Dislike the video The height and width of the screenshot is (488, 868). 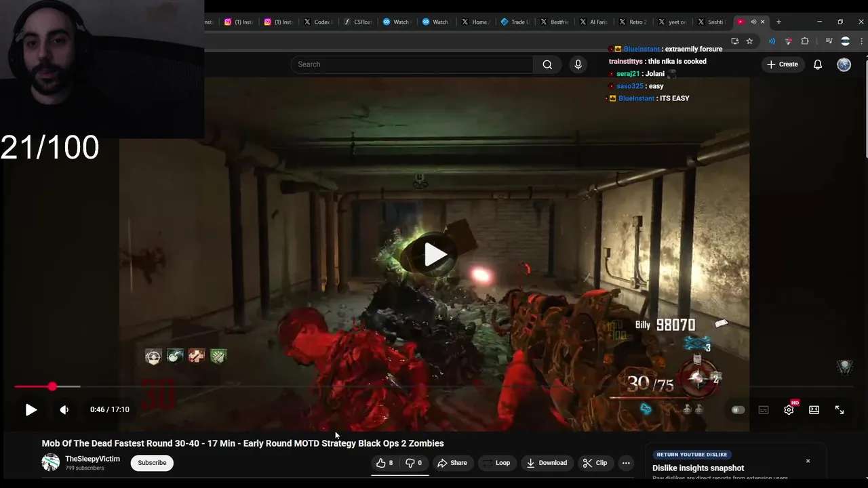tap(414, 463)
